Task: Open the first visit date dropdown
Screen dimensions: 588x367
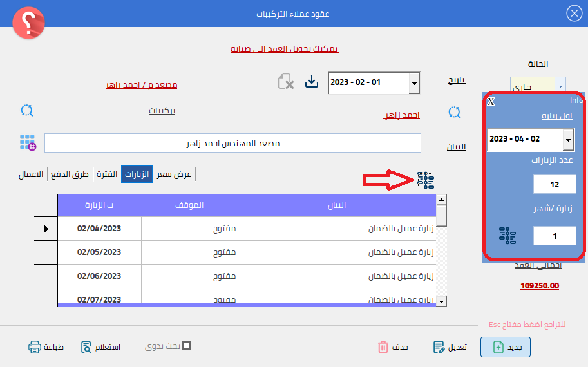Action: [568, 139]
